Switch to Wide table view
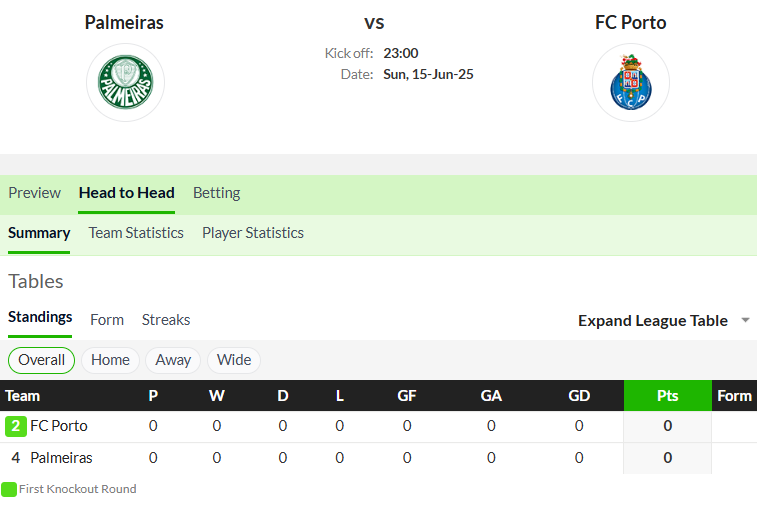 (x=234, y=360)
